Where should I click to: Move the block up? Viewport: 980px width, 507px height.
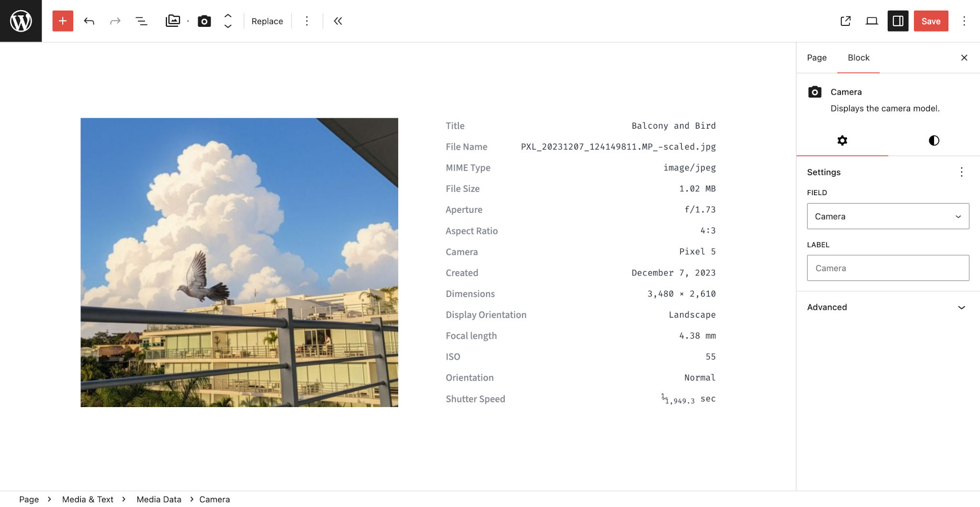pyautogui.click(x=228, y=15)
